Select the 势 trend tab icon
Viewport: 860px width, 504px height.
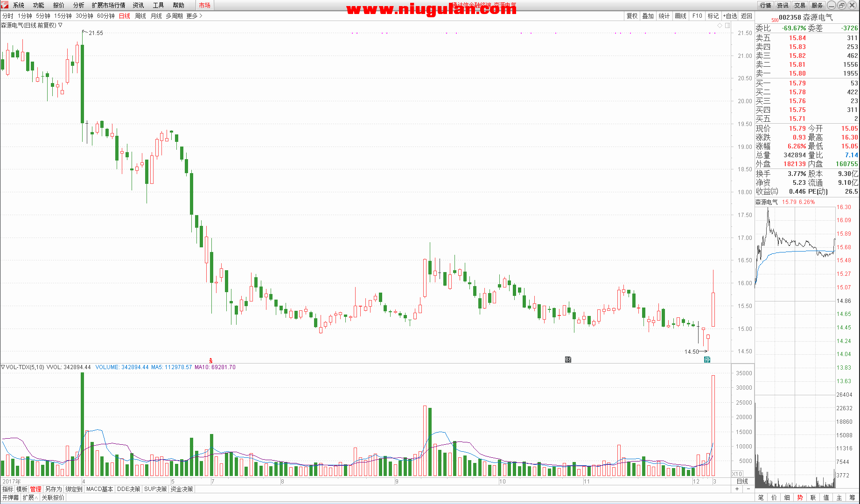(800, 497)
